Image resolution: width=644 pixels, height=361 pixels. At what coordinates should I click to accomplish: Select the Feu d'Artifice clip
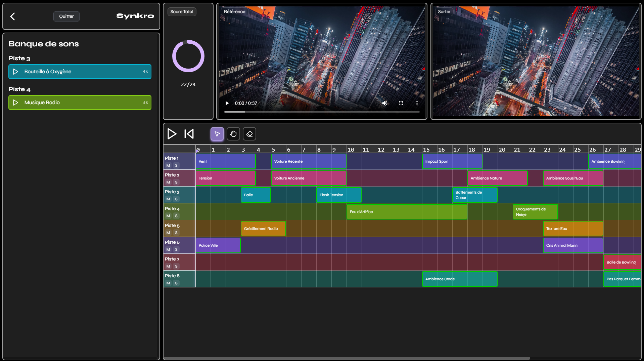[x=407, y=212]
